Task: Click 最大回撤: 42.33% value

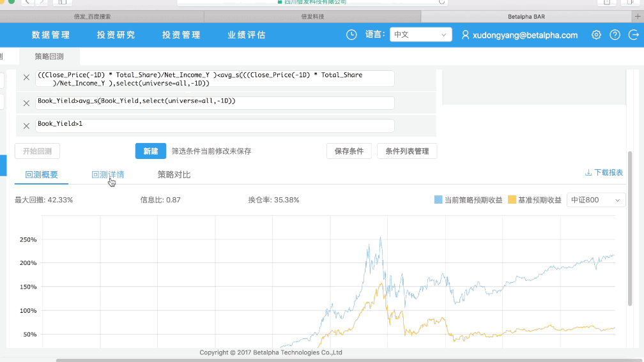Action: coord(44,200)
